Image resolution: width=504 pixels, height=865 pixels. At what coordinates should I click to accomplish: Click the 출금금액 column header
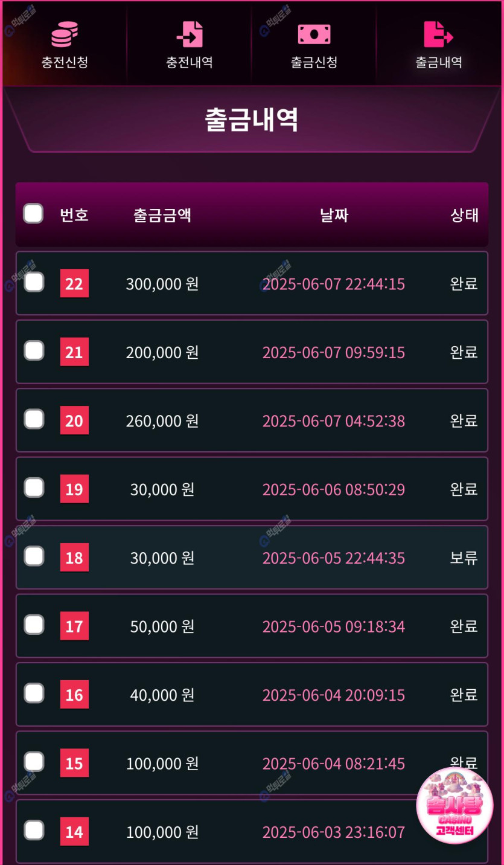[162, 215]
